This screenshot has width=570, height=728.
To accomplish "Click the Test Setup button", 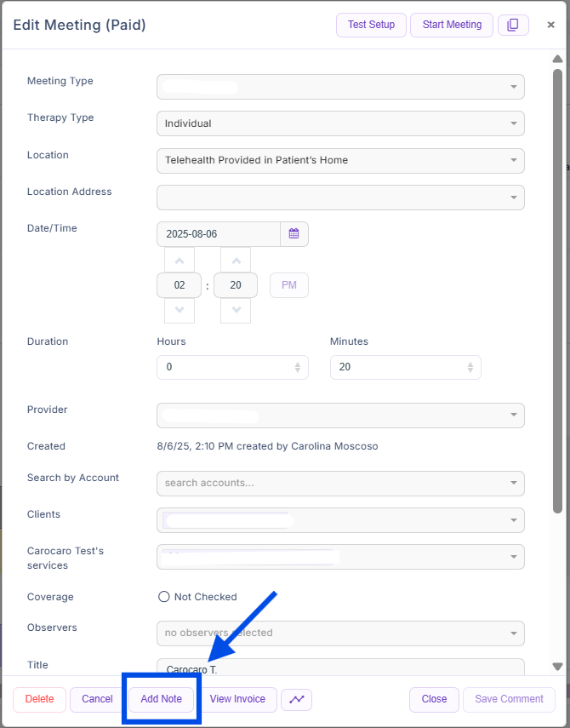I will coord(371,25).
